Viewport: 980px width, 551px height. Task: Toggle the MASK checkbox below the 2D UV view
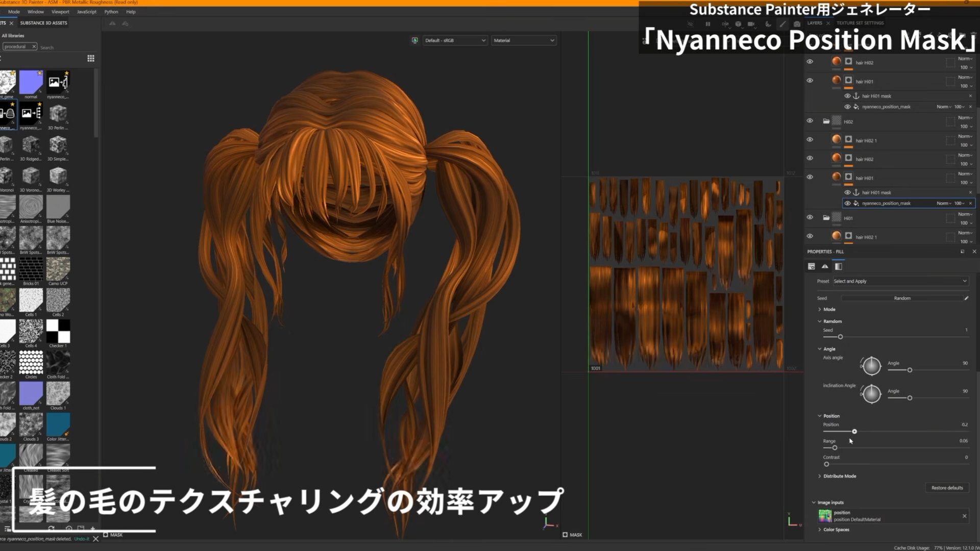click(x=565, y=535)
